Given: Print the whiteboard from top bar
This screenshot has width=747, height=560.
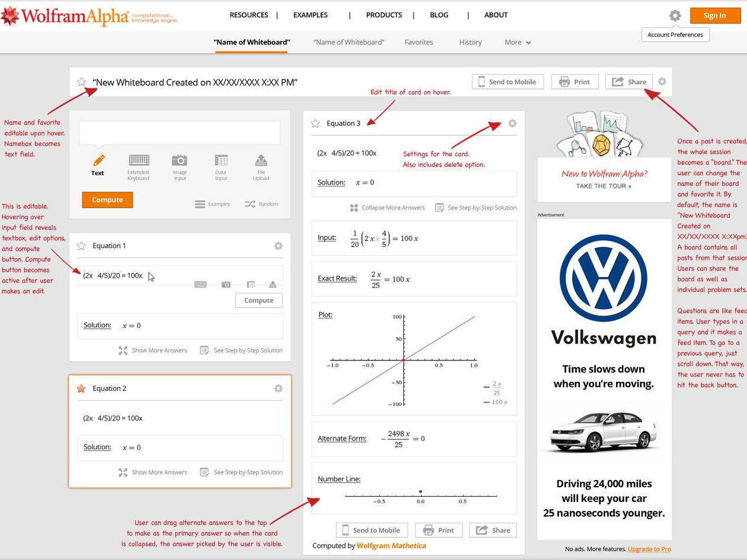Looking at the screenshot, I should click(x=575, y=82).
